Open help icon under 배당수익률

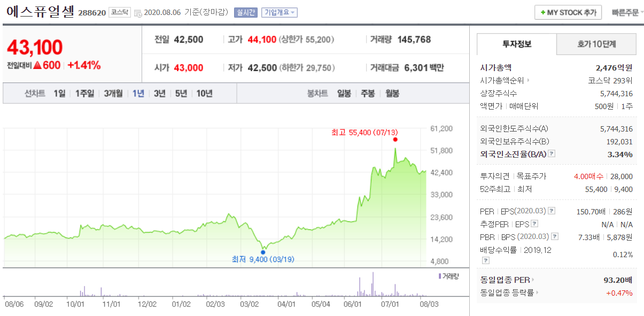[x=486, y=260]
